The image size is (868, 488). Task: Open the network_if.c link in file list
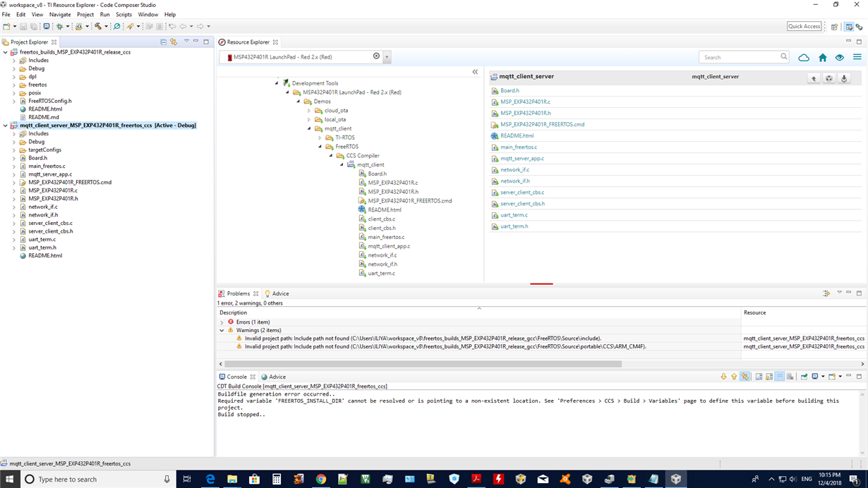[514, 170]
